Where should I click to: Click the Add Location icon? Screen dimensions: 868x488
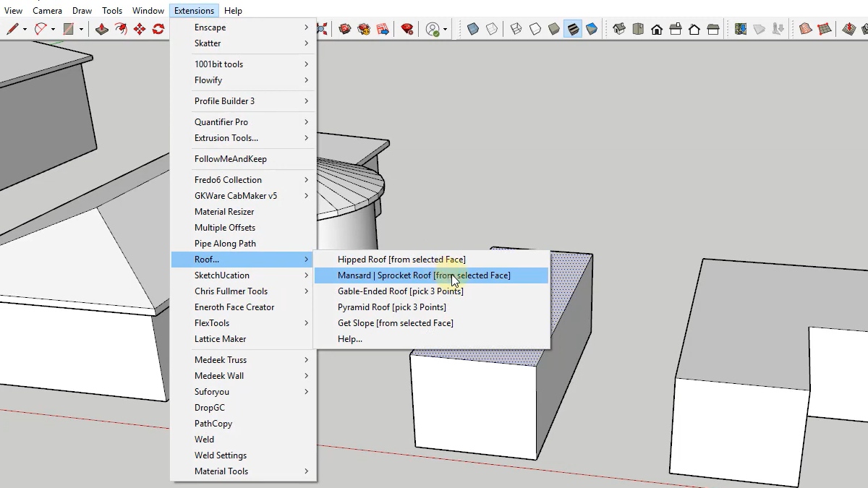(741, 29)
